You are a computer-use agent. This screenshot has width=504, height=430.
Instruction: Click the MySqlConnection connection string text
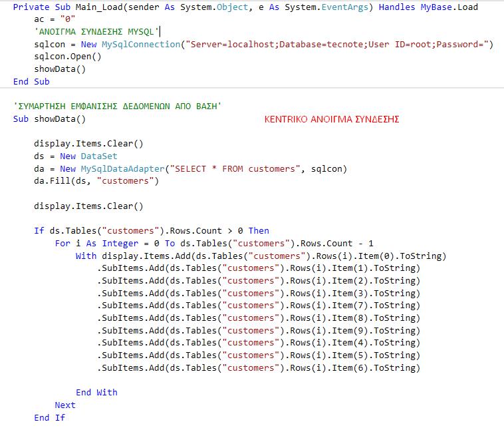[x=337, y=45]
